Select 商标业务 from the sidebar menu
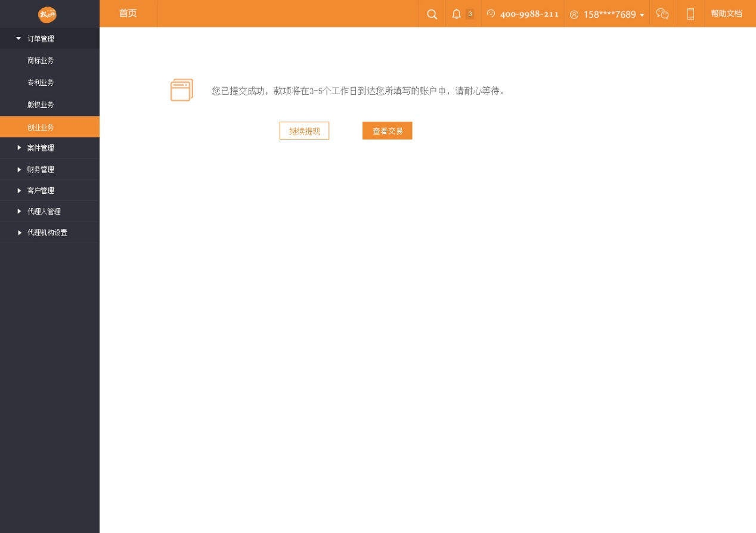The image size is (756, 533). (40, 60)
